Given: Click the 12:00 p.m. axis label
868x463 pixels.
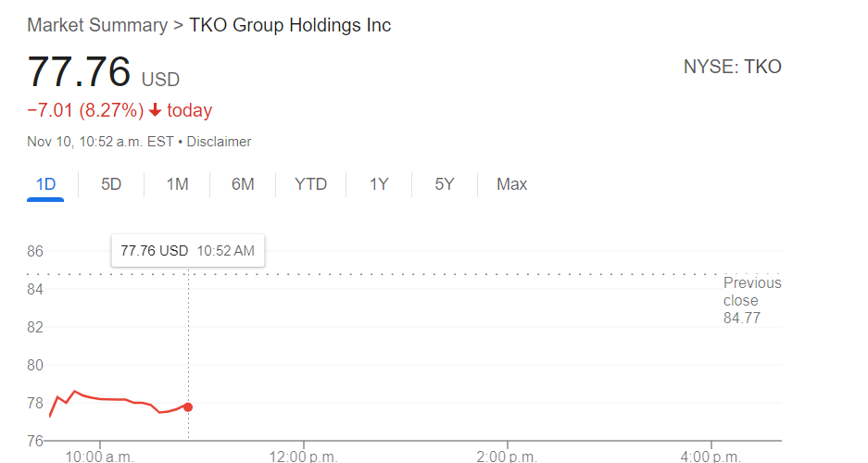Looking at the screenshot, I should [x=304, y=456].
